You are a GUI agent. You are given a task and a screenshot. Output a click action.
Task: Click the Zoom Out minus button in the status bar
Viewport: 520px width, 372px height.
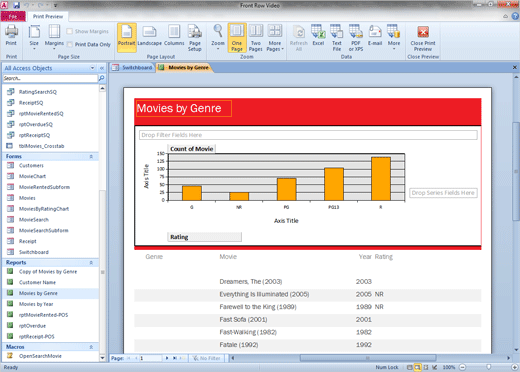[463, 367]
